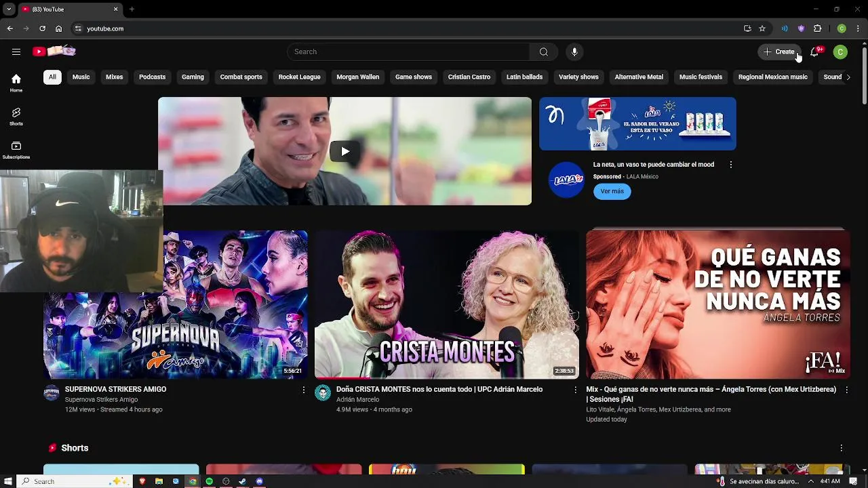Open options for Doña CRISTA MONTES video

[575, 390]
